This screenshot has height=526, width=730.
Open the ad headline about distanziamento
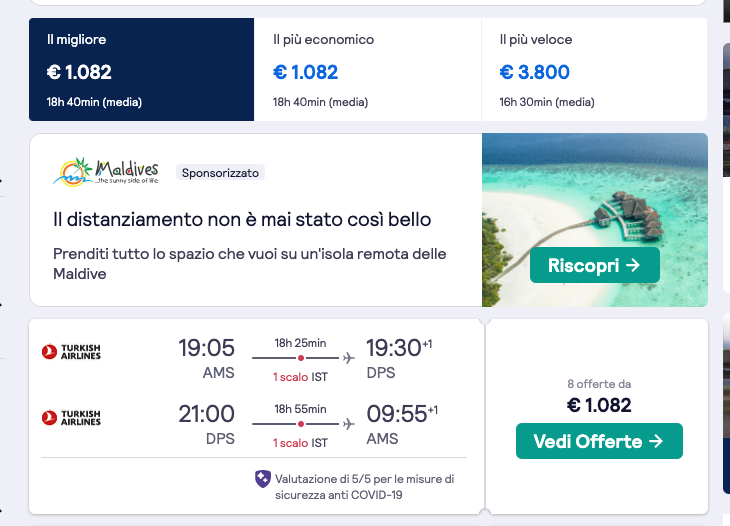[242, 219]
